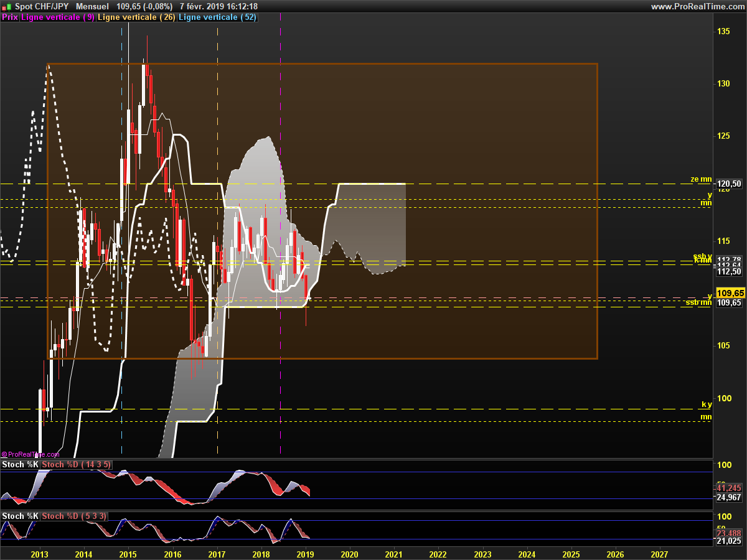
Task: Click the 100 price axis value
Action: point(723,398)
